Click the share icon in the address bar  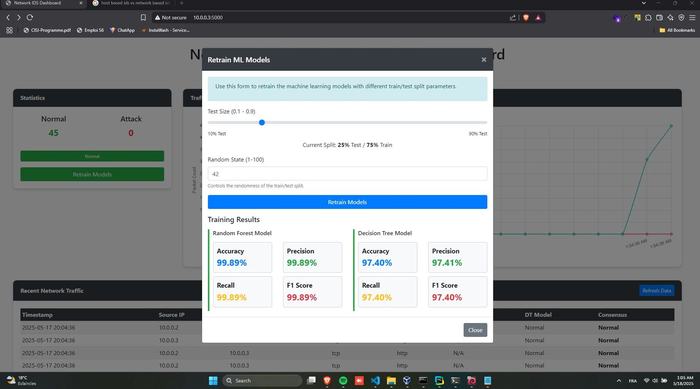513,18
